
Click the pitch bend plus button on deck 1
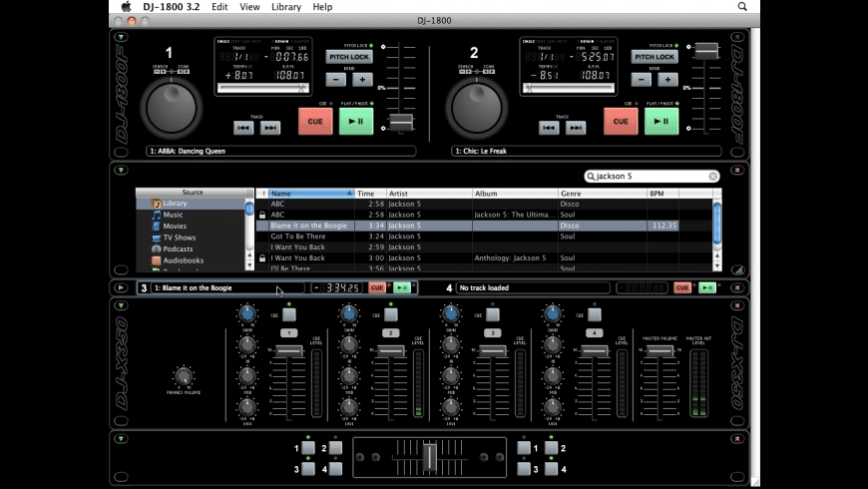click(x=362, y=80)
